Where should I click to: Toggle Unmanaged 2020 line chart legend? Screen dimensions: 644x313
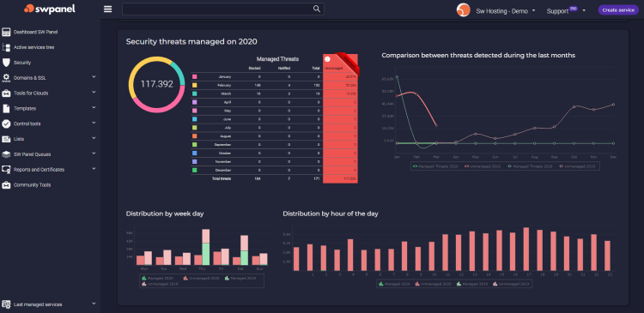483,166
